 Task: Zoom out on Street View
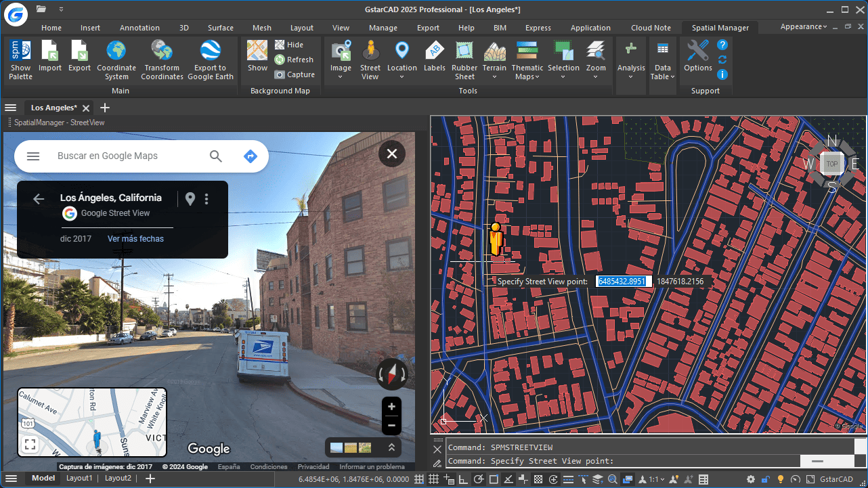pyautogui.click(x=391, y=425)
